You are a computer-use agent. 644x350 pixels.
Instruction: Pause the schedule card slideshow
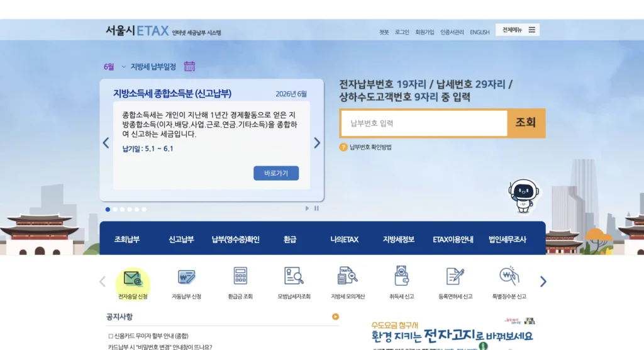pyautogui.click(x=316, y=208)
